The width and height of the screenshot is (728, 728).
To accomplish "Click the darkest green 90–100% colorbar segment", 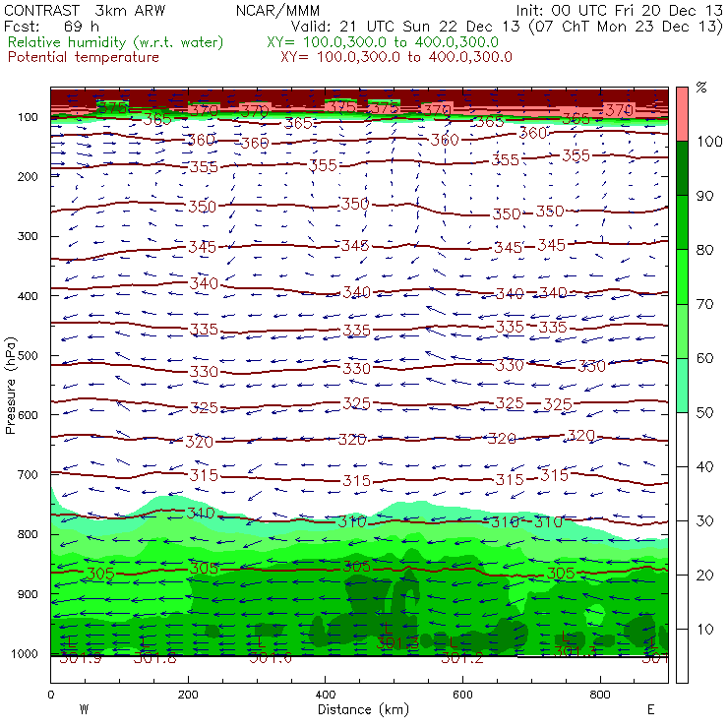I will pos(682,168).
